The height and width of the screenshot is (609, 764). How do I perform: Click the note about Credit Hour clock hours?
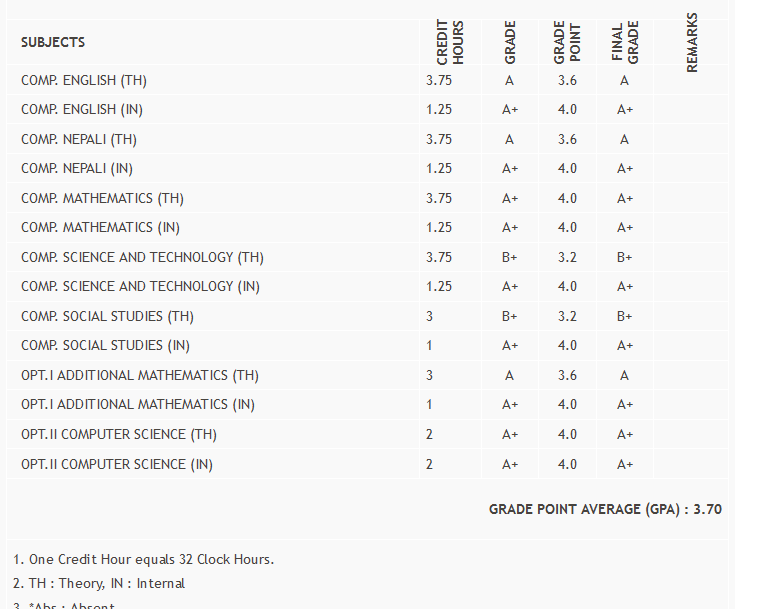click(144, 559)
